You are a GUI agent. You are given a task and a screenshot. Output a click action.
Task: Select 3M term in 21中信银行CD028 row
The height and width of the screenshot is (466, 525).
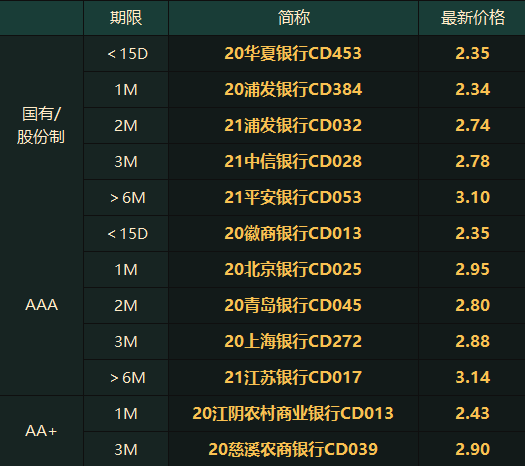[126, 162]
